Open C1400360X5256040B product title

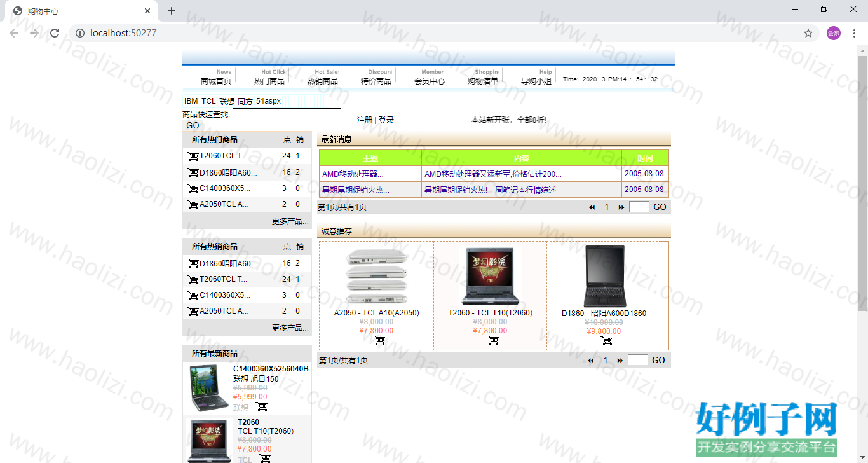pyautogui.click(x=271, y=369)
